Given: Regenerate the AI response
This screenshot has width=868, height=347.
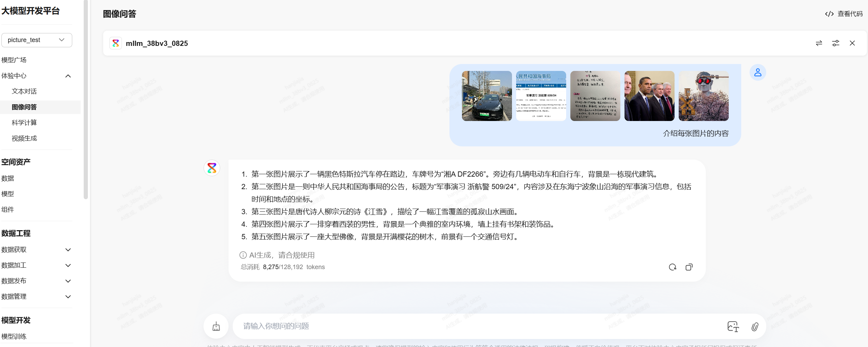Looking at the screenshot, I should click(x=672, y=267).
